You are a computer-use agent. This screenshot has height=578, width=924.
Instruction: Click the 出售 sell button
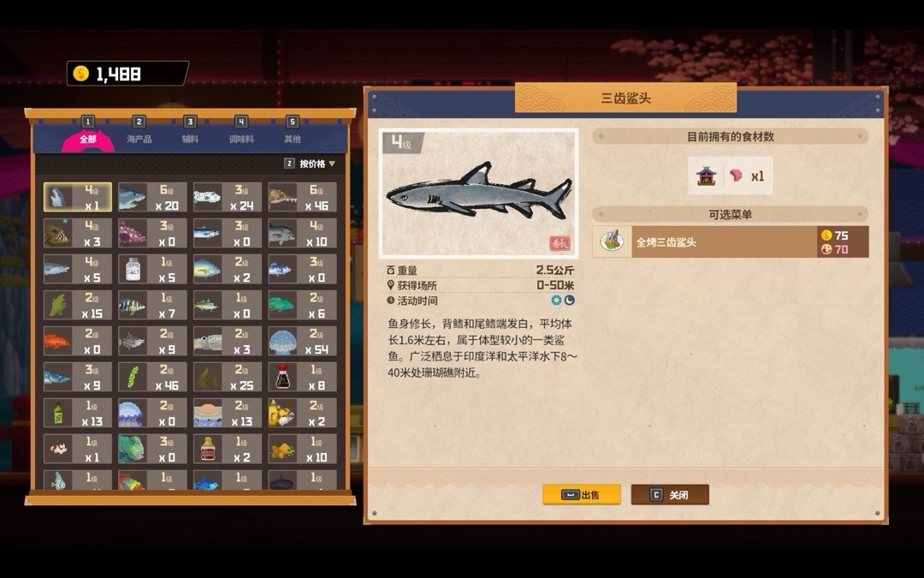tap(582, 494)
